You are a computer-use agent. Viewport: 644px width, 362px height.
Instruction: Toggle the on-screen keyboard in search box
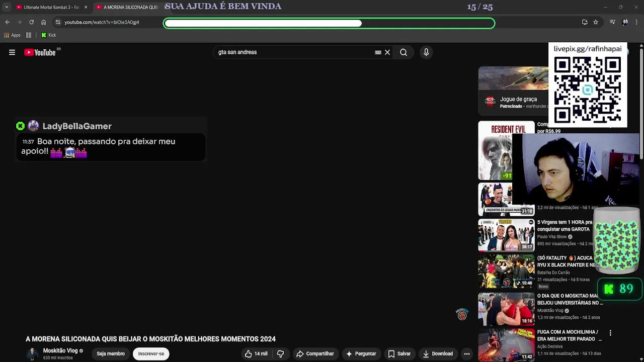[x=378, y=52]
